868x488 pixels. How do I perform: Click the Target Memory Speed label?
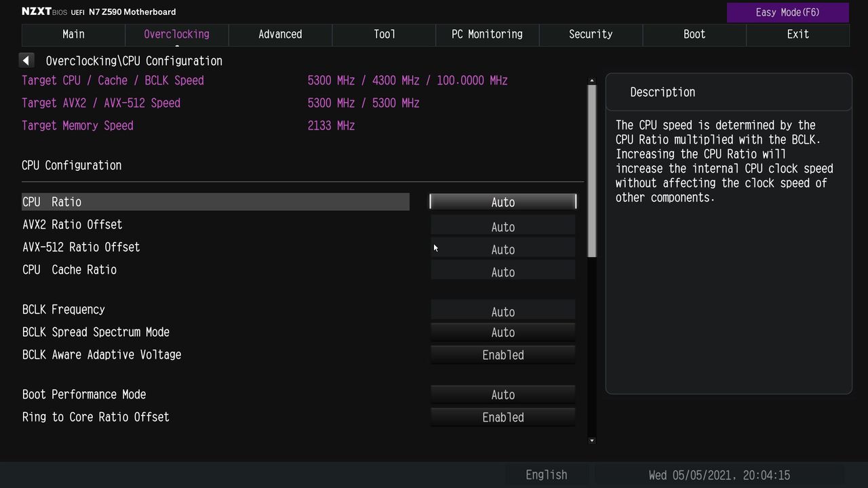(77, 125)
